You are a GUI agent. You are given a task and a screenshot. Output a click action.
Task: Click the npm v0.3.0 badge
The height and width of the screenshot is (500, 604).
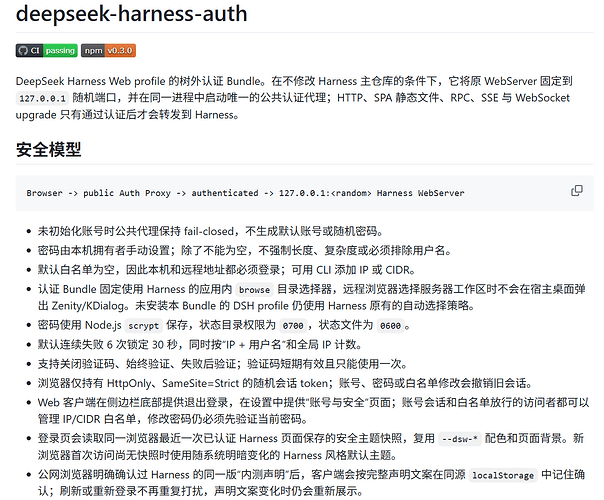click(108, 50)
